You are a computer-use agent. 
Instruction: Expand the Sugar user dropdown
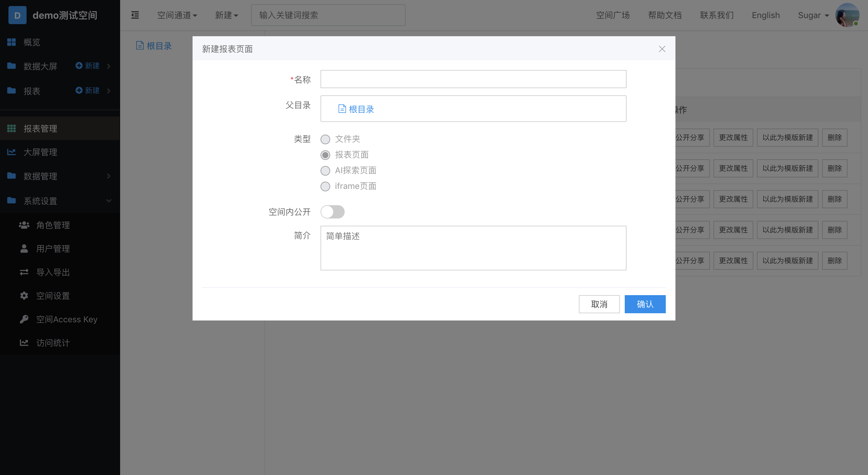pyautogui.click(x=813, y=15)
